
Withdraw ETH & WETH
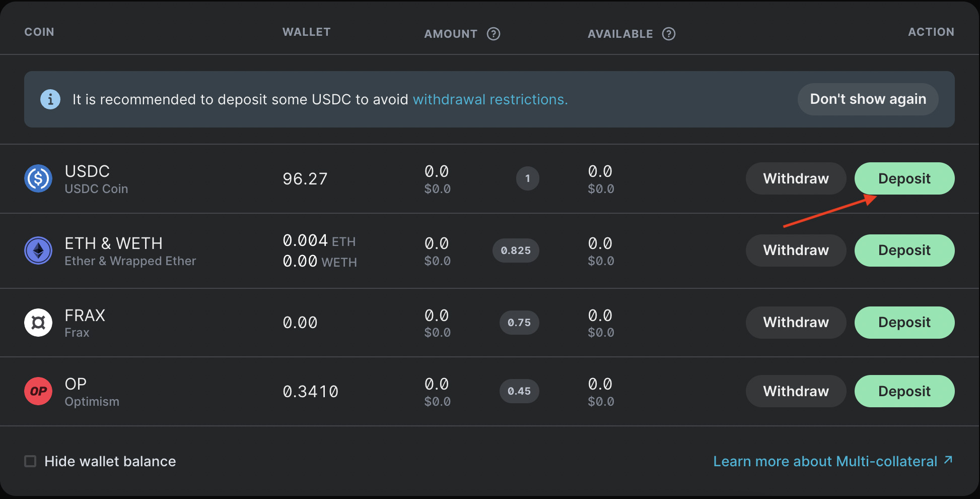point(796,251)
